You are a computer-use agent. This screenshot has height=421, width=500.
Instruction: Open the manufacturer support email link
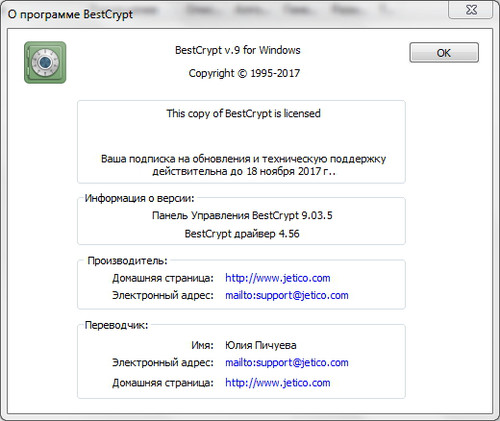[287, 295]
